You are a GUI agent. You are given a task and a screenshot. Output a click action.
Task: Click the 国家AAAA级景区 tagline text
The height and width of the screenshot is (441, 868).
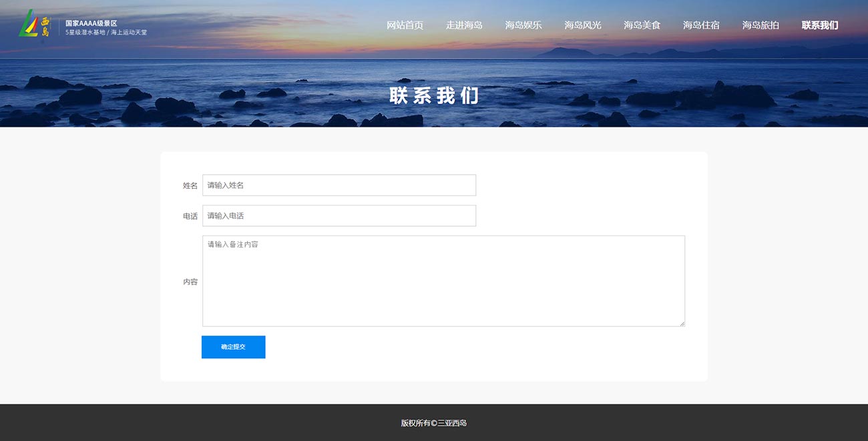pyautogui.click(x=91, y=23)
